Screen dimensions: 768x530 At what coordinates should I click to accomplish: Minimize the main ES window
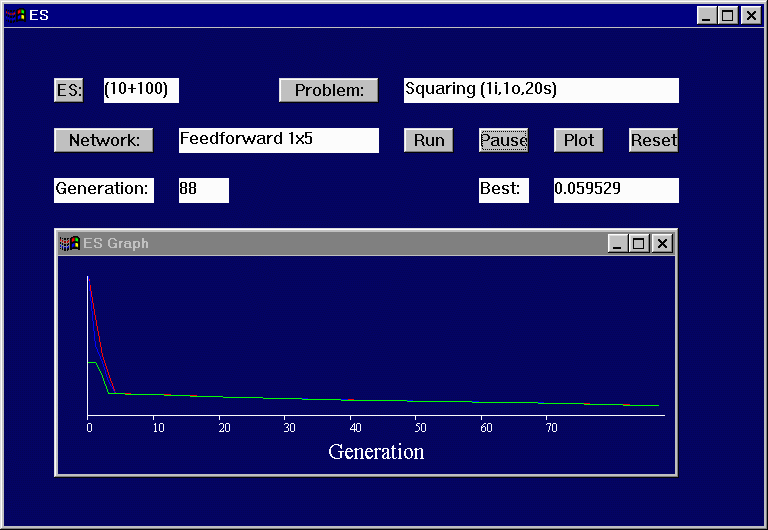point(707,15)
